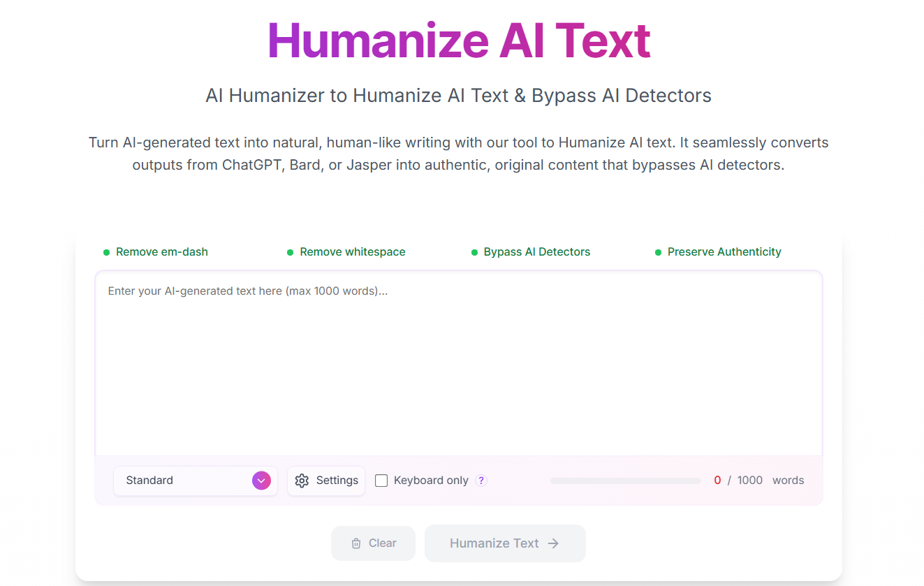924x586 pixels.
Task: Click the right arrow icon after Humanize Text
Action: click(553, 543)
